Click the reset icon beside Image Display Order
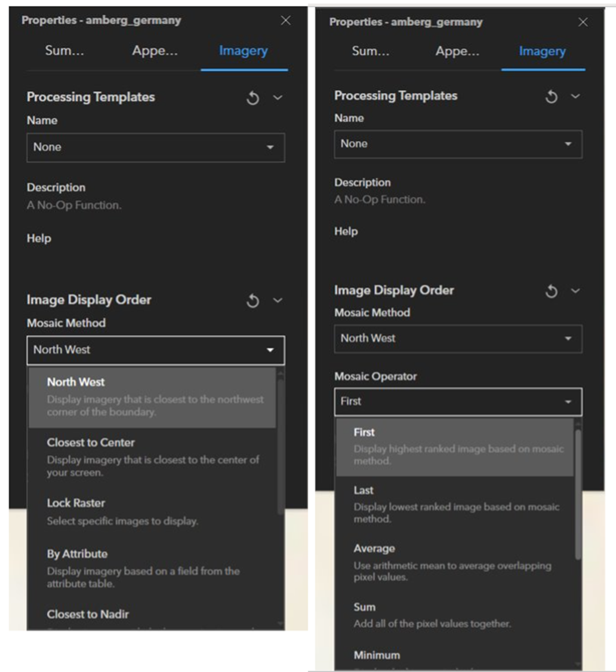 [x=252, y=301]
